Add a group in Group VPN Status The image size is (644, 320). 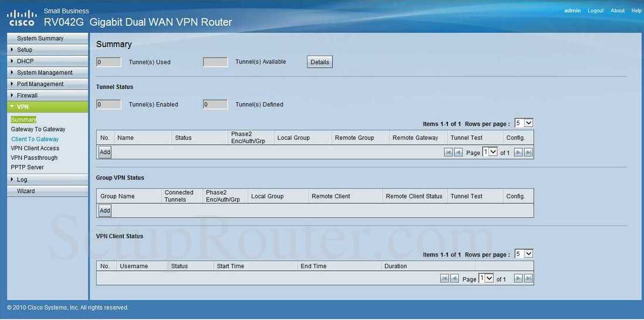(105, 211)
